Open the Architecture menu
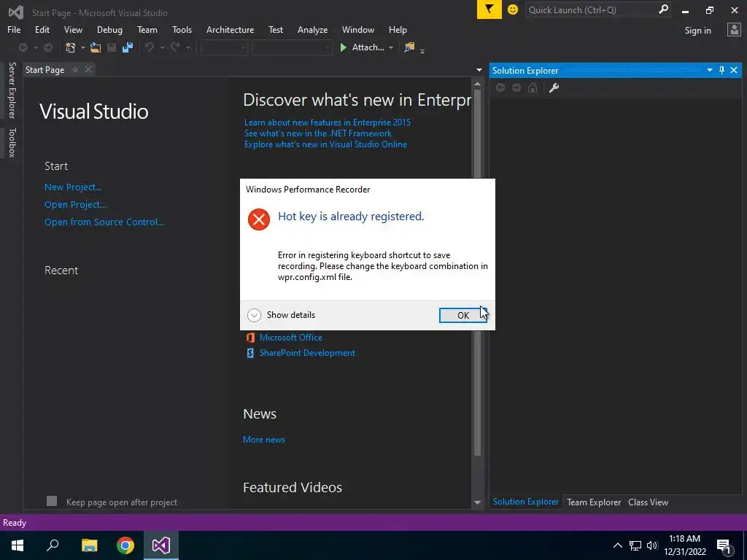 tap(230, 29)
